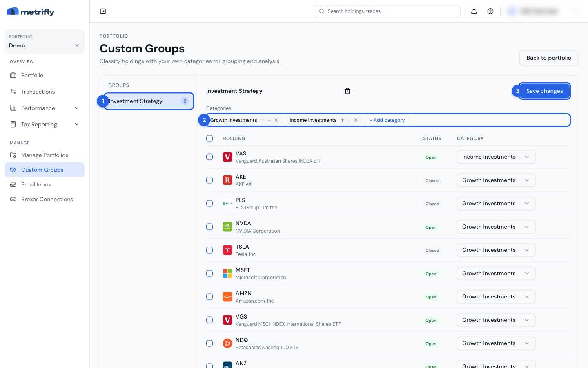Move Income Investments category up arrow
Image resolution: width=588 pixels, height=368 pixels.
click(x=342, y=120)
